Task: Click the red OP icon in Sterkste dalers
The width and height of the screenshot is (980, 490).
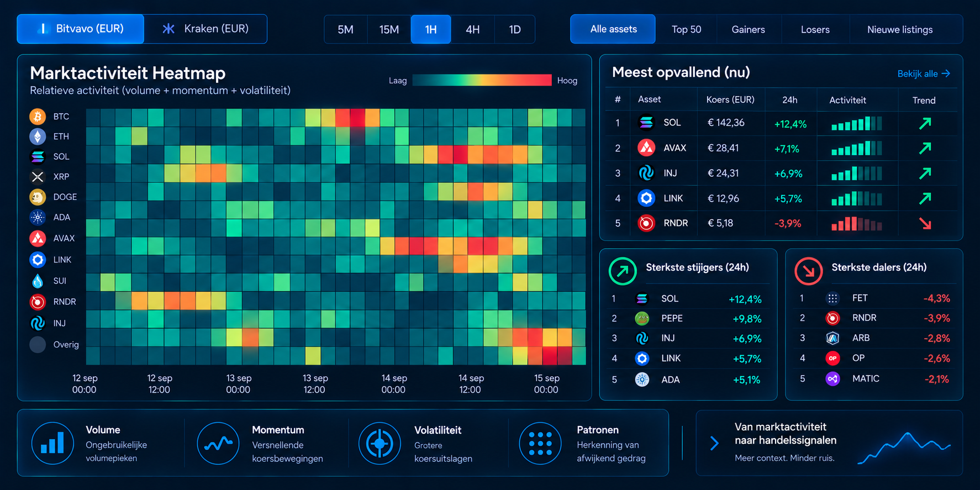Action: (833, 359)
